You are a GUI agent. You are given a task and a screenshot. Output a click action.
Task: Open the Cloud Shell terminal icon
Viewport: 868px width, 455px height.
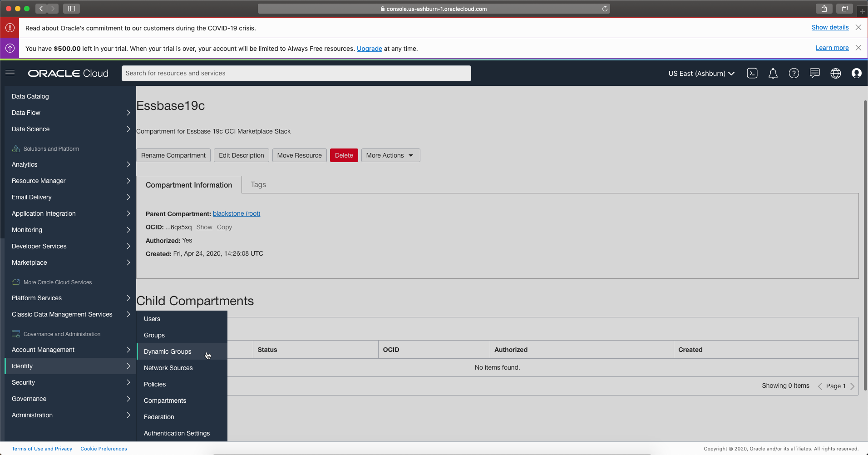pyautogui.click(x=752, y=73)
